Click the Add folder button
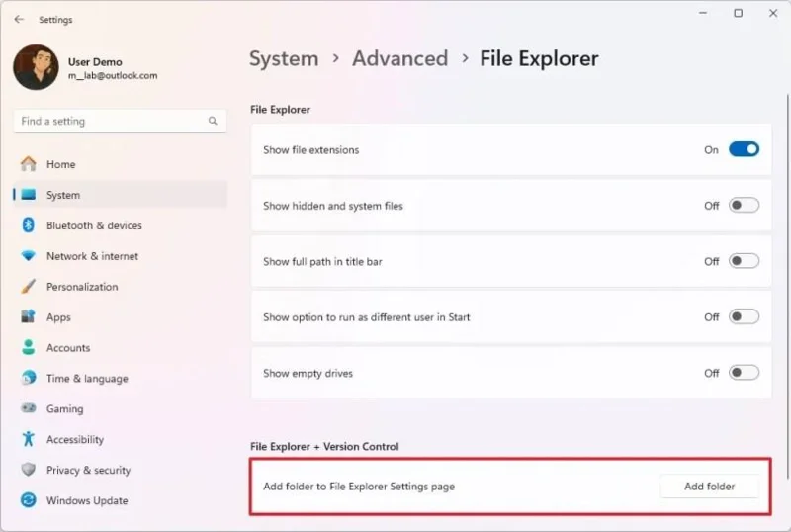 tap(709, 487)
